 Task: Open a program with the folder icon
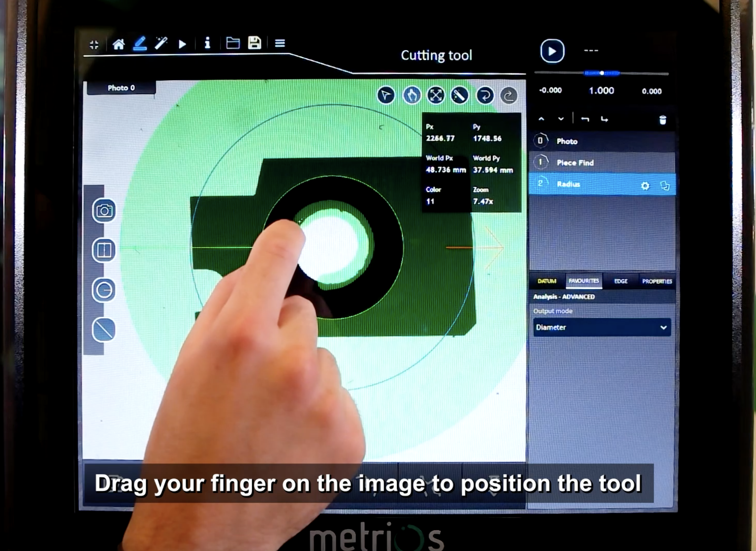pos(233,43)
